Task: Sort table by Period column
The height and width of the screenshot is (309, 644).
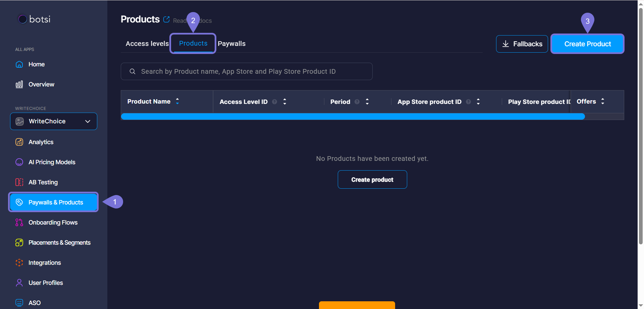Action: click(x=367, y=102)
